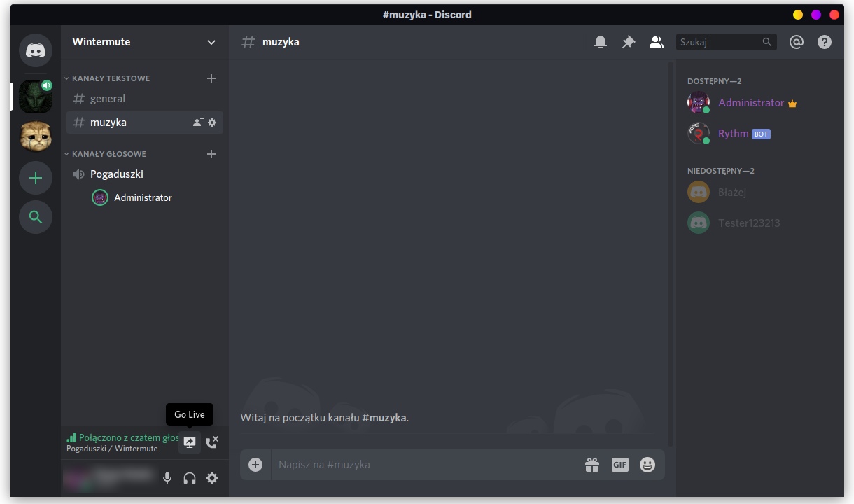Send a Nitro gift
This screenshot has height=504, width=854.
592,465
